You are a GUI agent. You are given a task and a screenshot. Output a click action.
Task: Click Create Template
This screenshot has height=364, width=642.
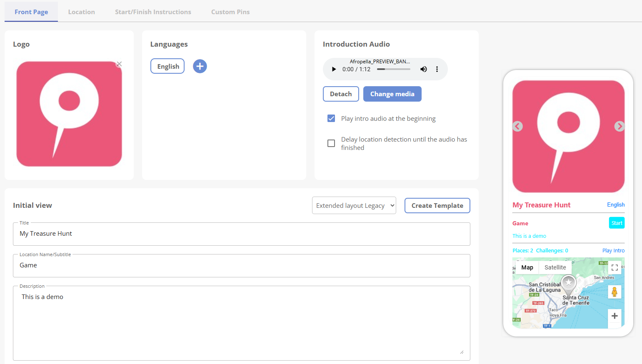[437, 205]
